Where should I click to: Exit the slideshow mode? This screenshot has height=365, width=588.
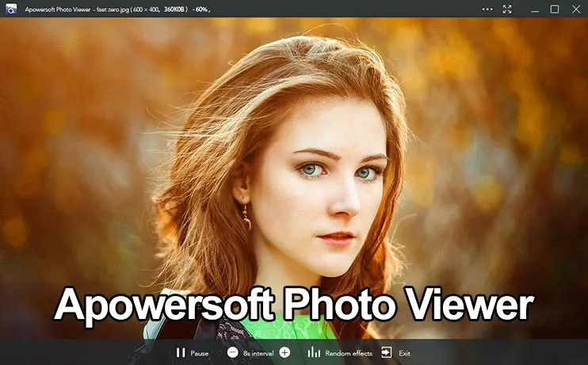pos(395,353)
